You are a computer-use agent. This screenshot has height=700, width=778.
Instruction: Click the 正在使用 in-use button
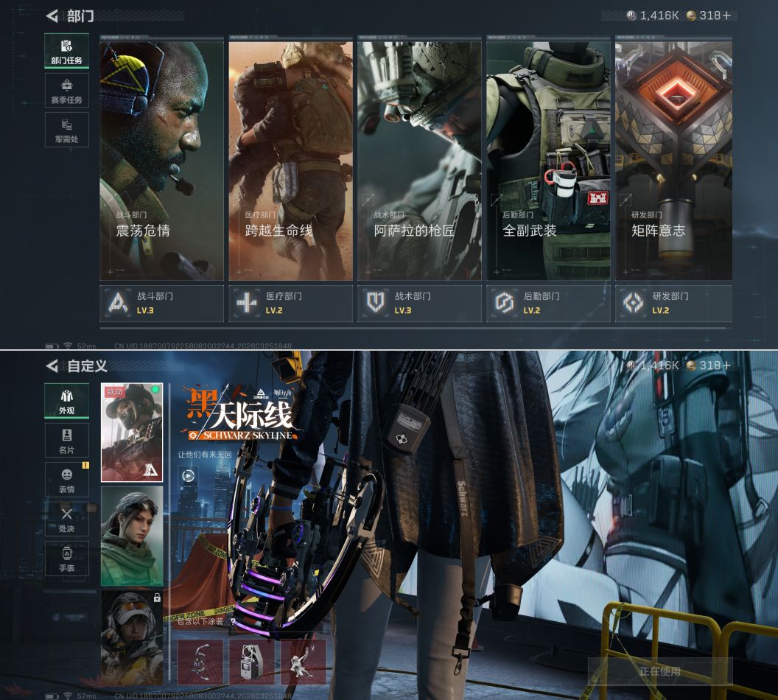(659, 671)
